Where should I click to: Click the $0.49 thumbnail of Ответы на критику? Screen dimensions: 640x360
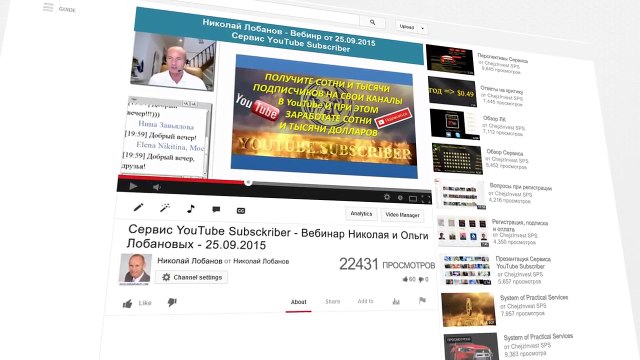[x=452, y=92]
